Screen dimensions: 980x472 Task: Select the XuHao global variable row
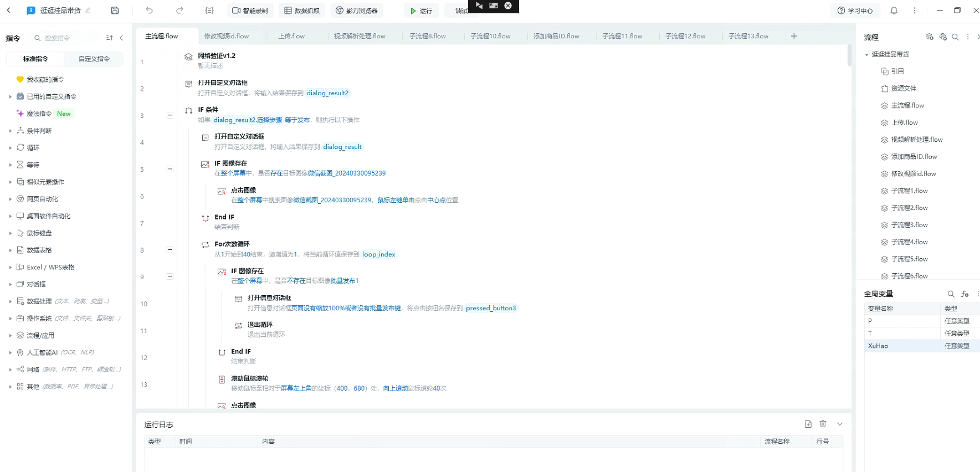pos(903,346)
